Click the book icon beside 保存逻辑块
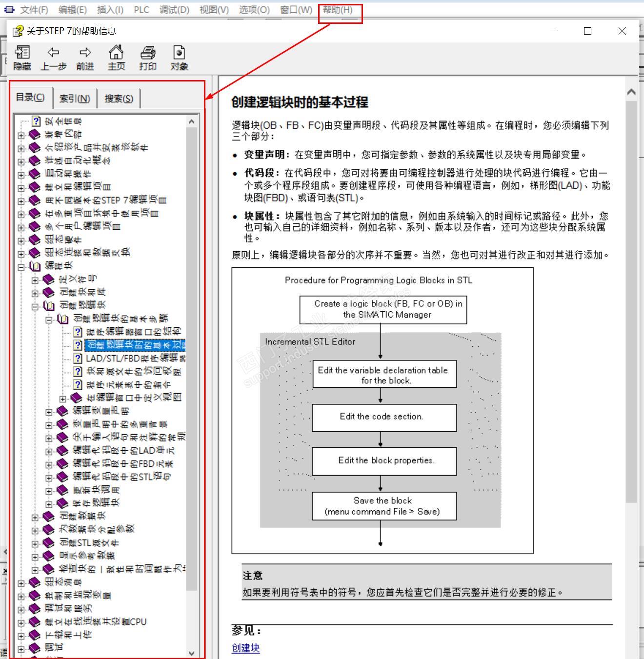Screen dimensions: 644x659 pos(62,503)
